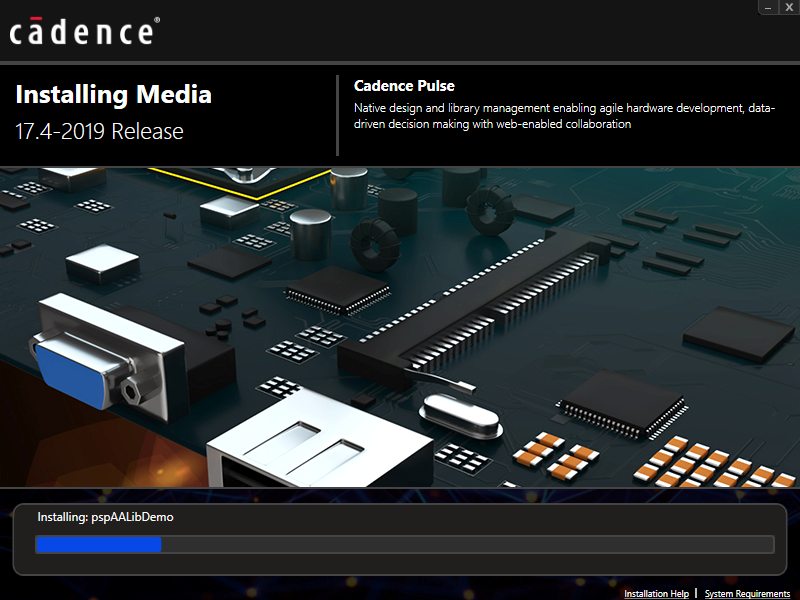Click the '17.4-2019 Release' version text
800x600 pixels.
coord(99,131)
